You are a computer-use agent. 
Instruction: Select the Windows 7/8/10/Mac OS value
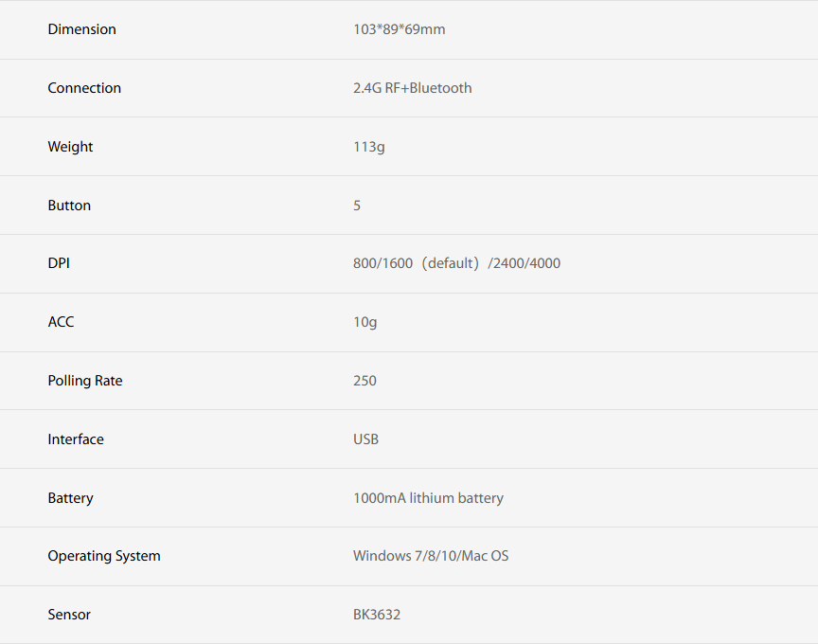click(x=431, y=556)
